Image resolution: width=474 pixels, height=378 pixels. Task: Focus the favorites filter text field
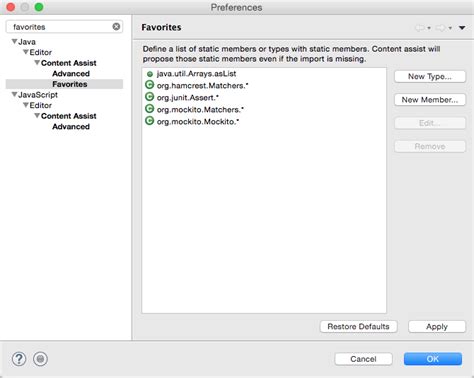[64, 27]
